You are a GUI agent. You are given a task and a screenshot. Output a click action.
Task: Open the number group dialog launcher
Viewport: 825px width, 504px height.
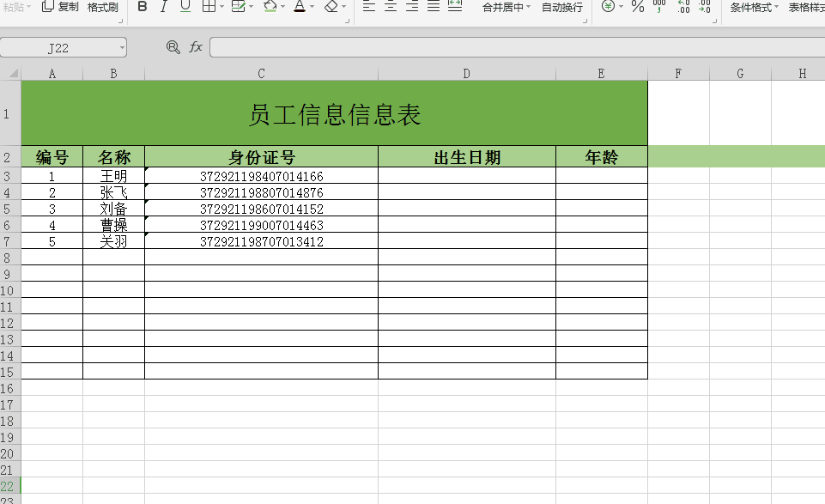tap(714, 21)
